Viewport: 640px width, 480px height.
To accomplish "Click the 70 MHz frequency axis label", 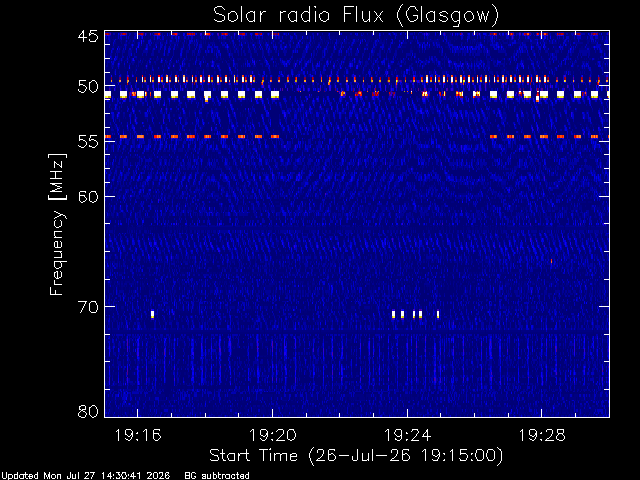I will 88,307.
